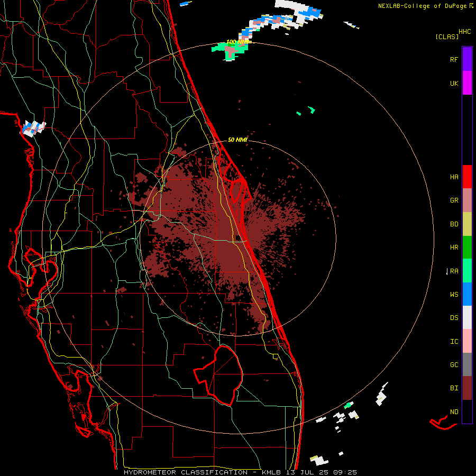Screen dimensions: 476x476
Task: Click the 50 NMI range ring label
Action: pyautogui.click(x=237, y=140)
